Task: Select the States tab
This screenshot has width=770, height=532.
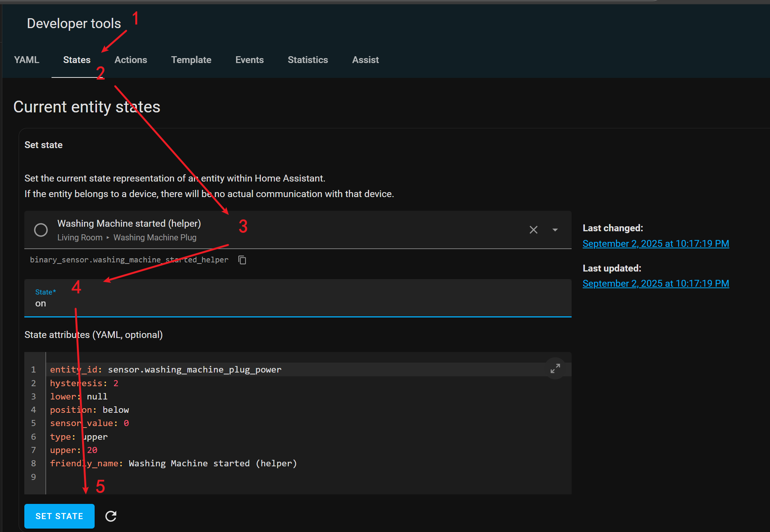Action: pyautogui.click(x=77, y=60)
